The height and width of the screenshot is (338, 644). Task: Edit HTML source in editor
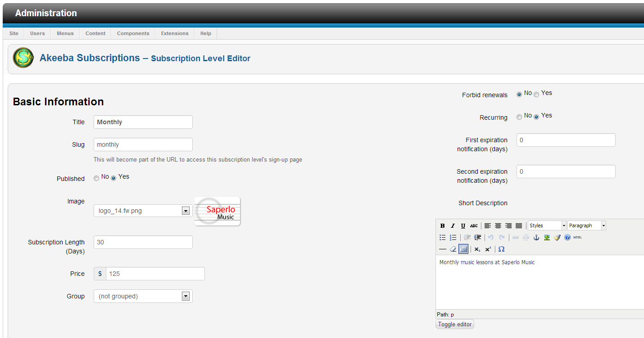[x=578, y=237]
